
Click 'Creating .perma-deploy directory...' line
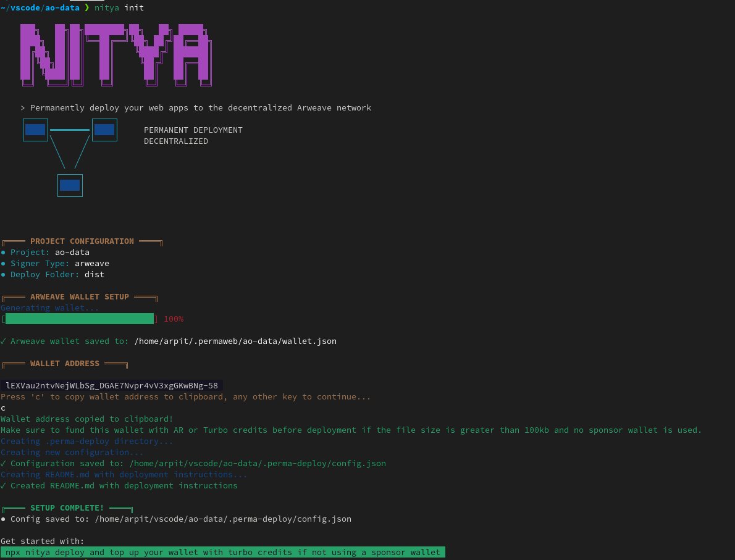86,441
